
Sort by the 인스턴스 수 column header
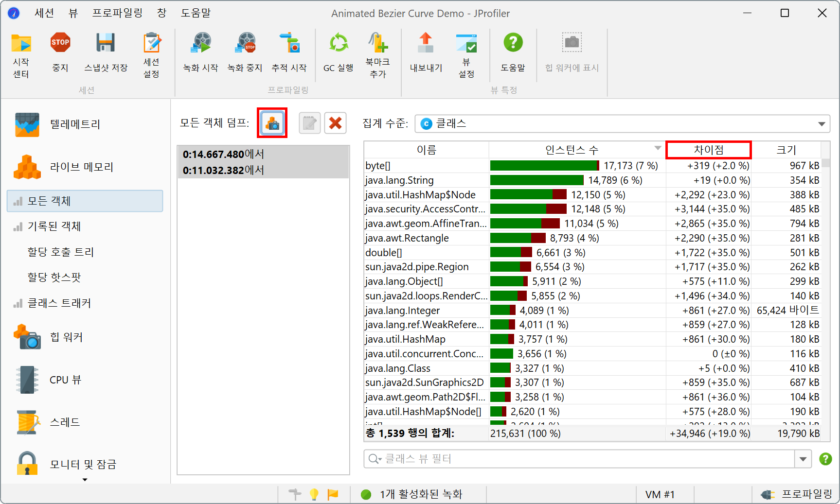click(577, 150)
